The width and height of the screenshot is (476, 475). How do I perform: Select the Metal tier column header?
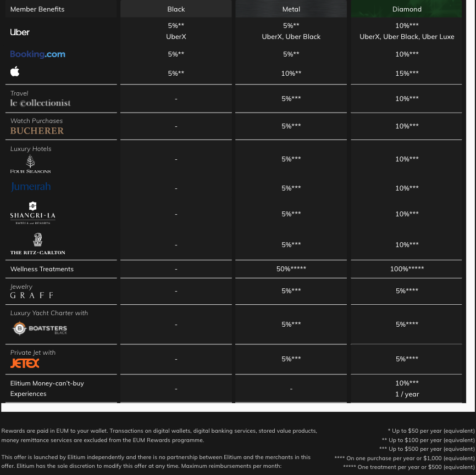(291, 9)
